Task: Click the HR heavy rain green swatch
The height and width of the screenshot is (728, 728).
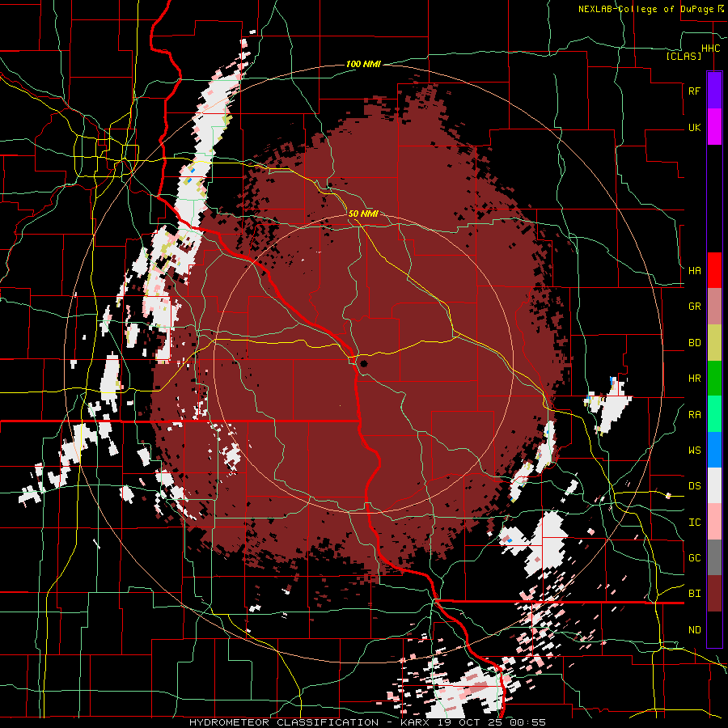Action: [x=714, y=379]
